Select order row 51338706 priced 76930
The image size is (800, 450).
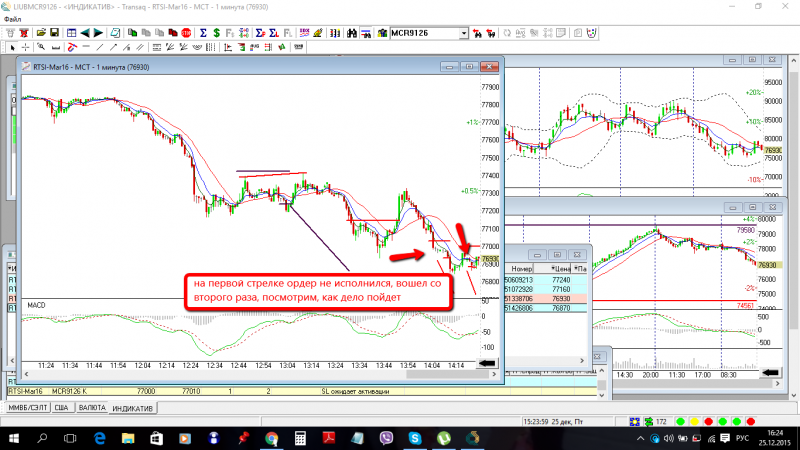[x=545, y=298]
